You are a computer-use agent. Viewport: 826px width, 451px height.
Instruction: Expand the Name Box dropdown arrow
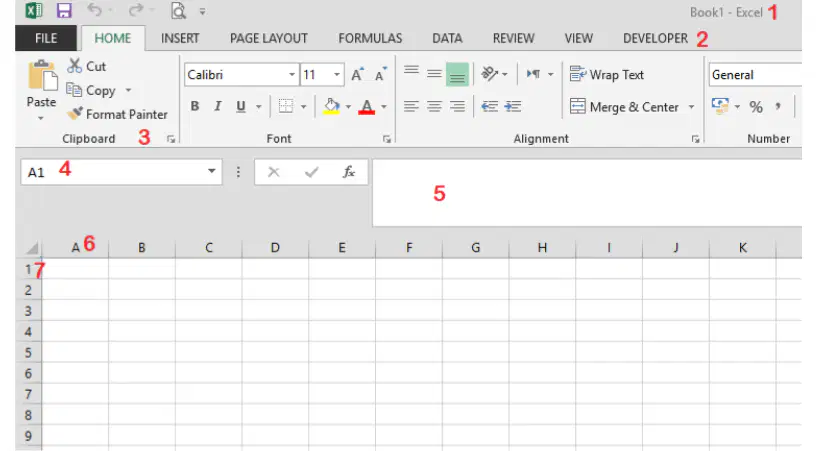pos(211,171)
